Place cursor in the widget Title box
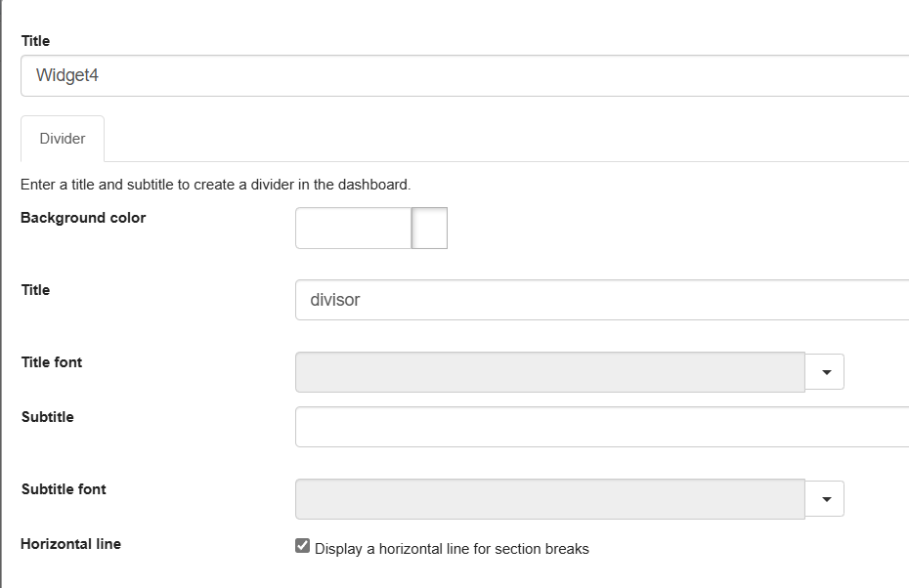Image resolution: width=909 pixels, height=588 pixels. click(x=391, y=74)
